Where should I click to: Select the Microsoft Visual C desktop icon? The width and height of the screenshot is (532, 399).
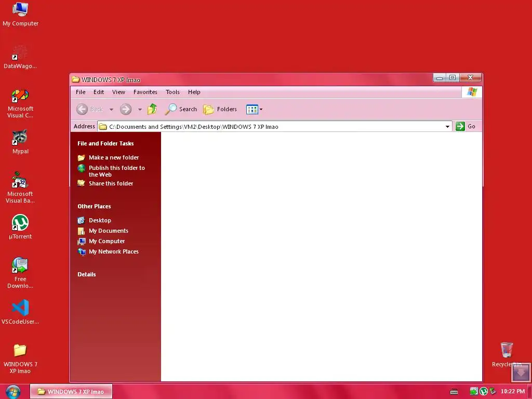coord(20,103)
